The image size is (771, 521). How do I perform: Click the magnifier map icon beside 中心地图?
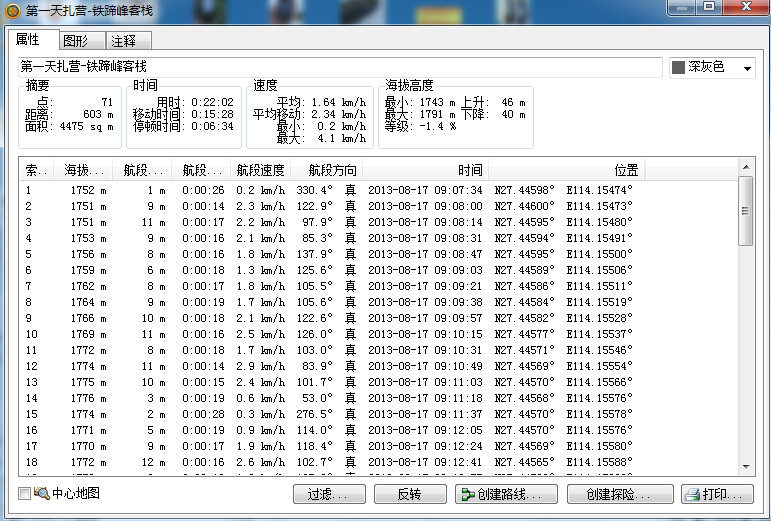41,493
